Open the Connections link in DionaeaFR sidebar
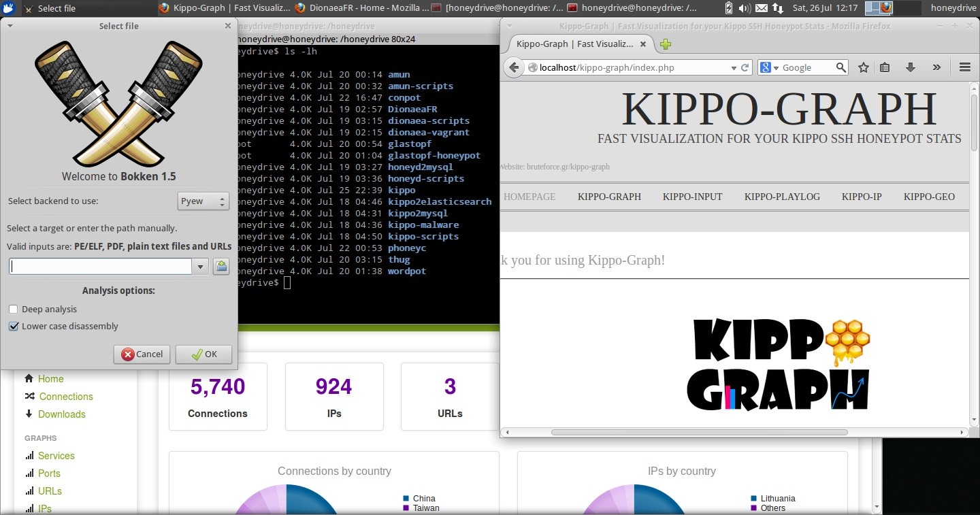980x515 pixels. click(x=66, y=397)
